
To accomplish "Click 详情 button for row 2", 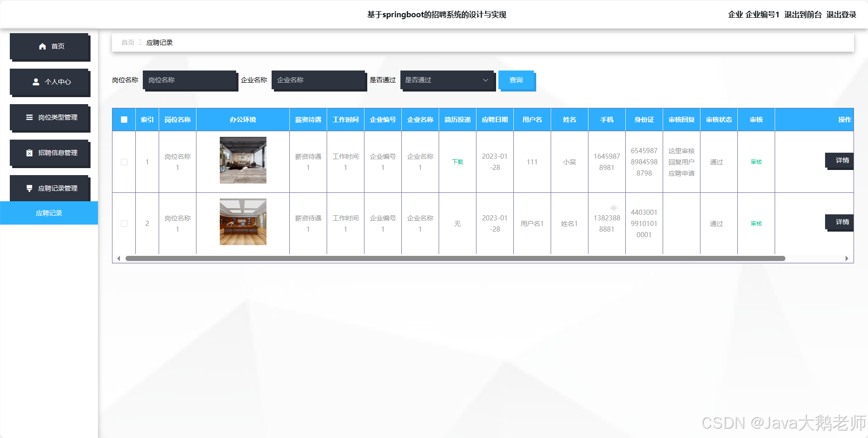I will tap(840, 222).
